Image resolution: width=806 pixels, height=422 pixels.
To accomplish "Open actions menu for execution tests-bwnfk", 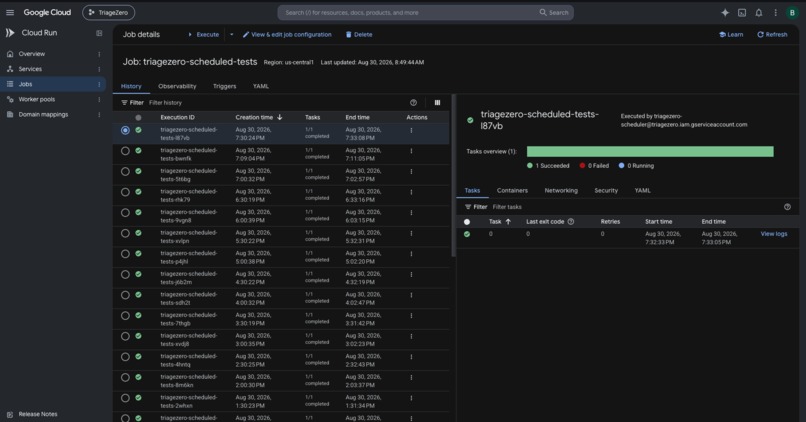I will [x=411, y=151].
